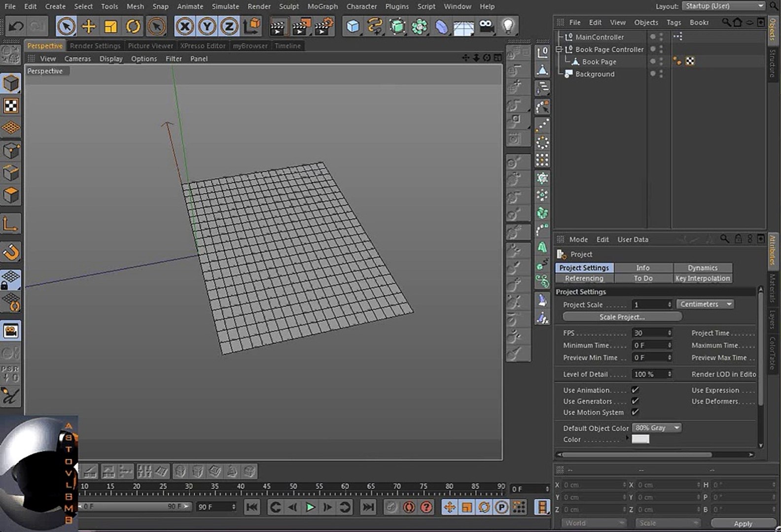
Task: Uncheck Use Animation checkbox
Action: pos(635,390)
